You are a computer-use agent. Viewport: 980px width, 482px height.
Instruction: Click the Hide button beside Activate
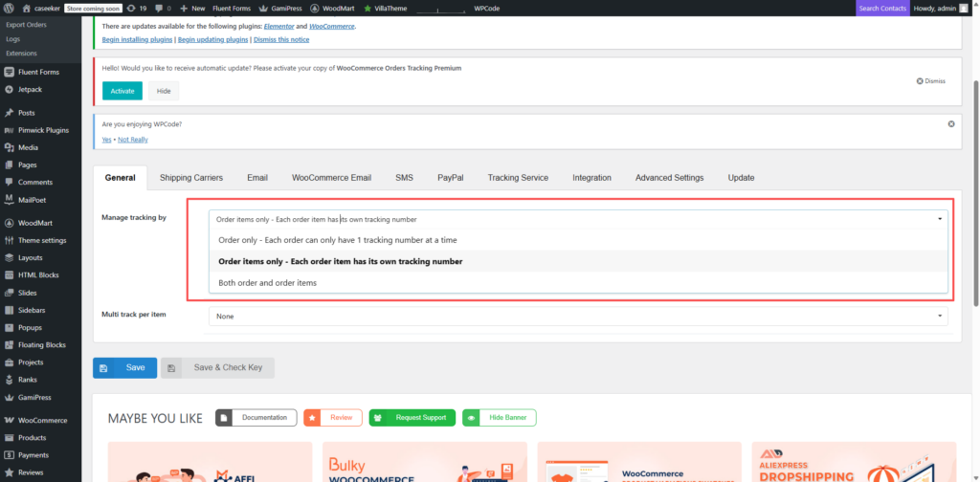(x=164, y=91)
